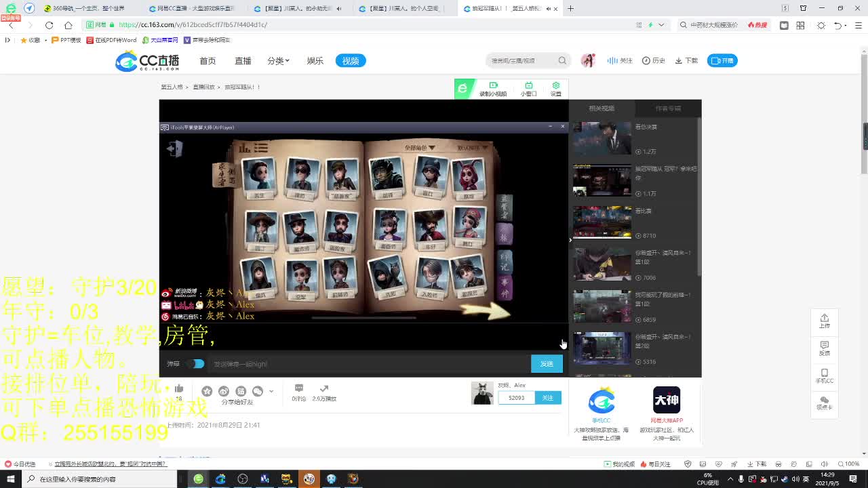
Task: Select the 作者专辑 tab
Action: click(668, 108)
